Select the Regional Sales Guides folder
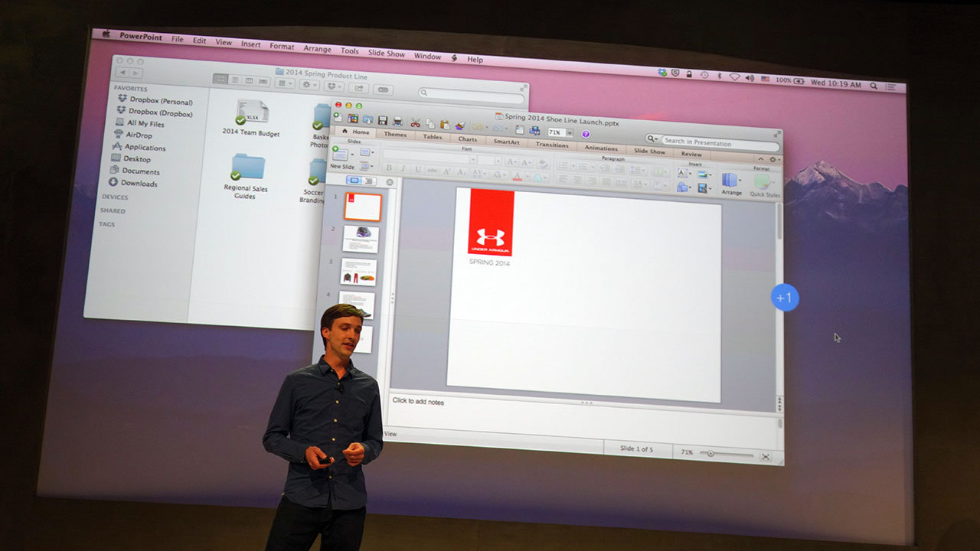 click(x=246, y=176)
